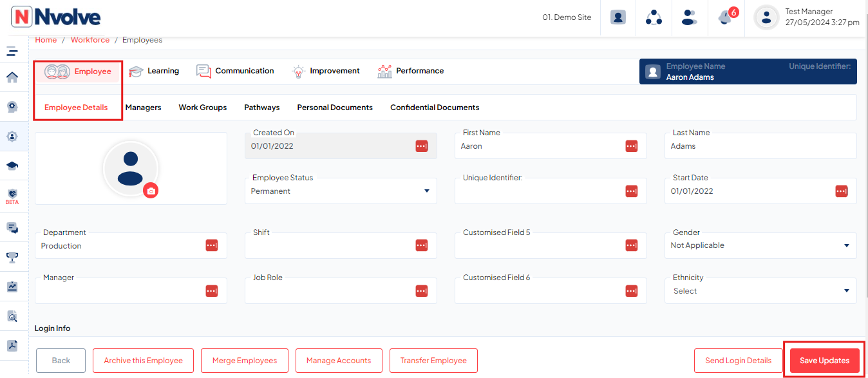Open the Managers tab
Viewport: 868px width, 378px height.
pos(143,108)
